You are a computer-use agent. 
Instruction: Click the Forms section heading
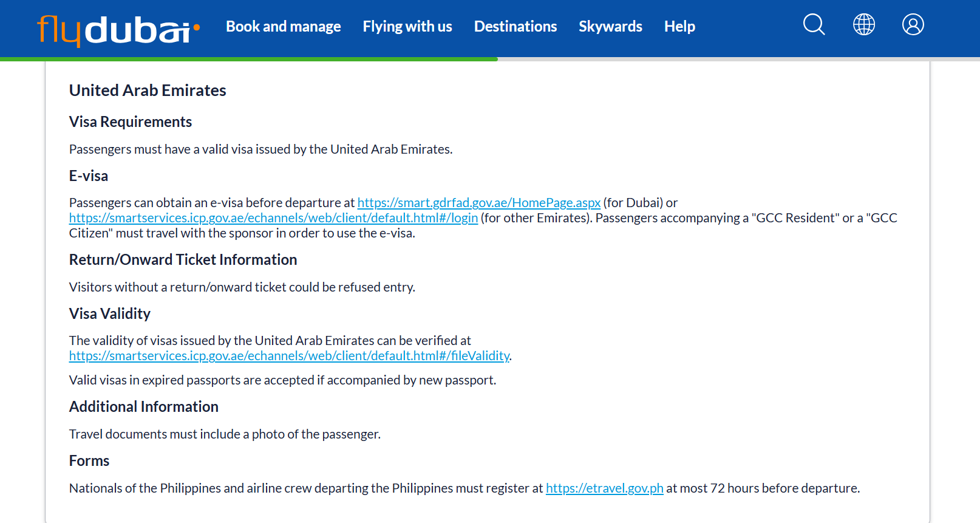click(x=89, y=461)
